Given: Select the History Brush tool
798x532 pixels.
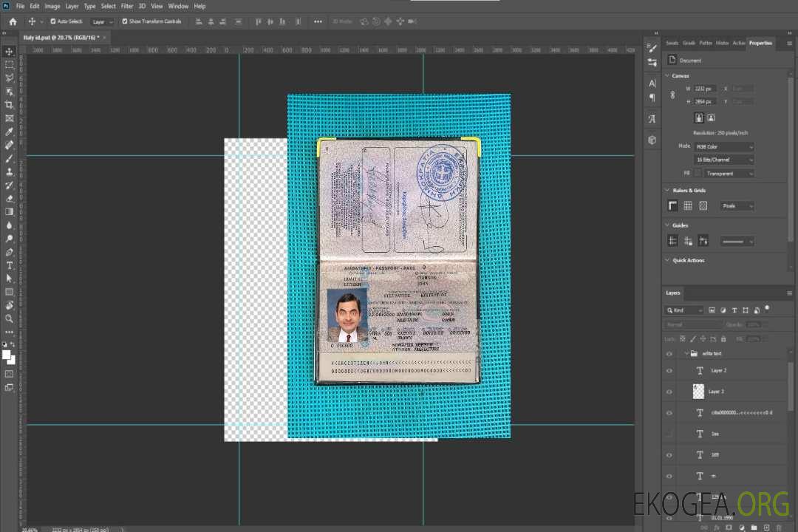Looking at the screenshot, I should pos(9,185).
